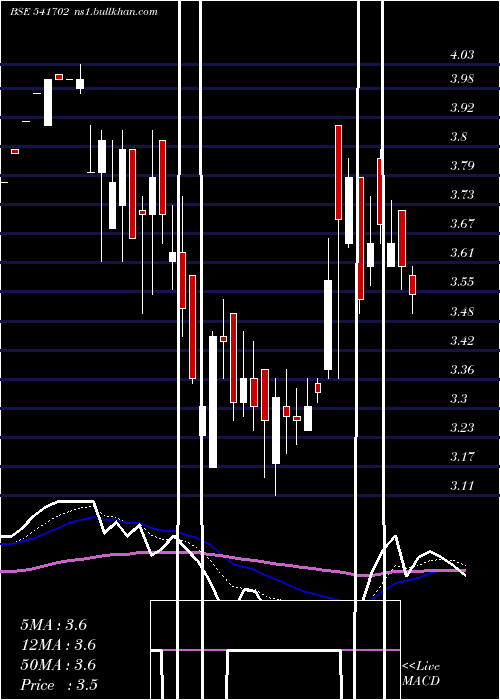Image resolution: width=500 pixels, height=700 pixels.
Task: Select the 3.11 price axis label
Action: click(462, 486)
